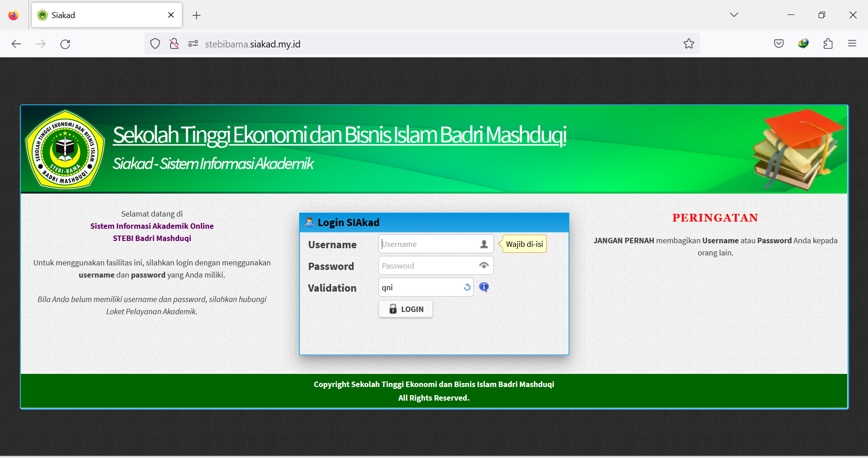Open Sekolah Tinggi Ekonomi dan Bisnis Islam link
This screenshot has width=868, height=458.
click(339, 135)
